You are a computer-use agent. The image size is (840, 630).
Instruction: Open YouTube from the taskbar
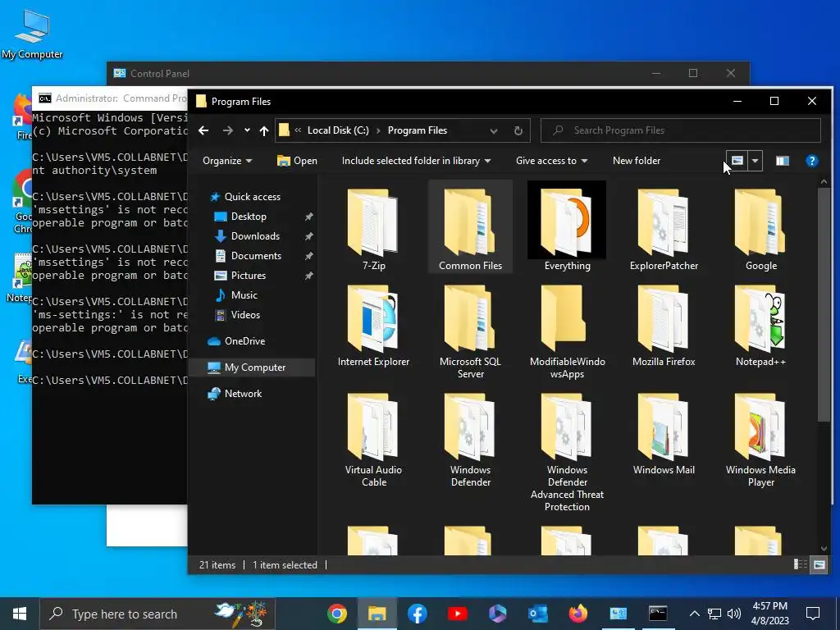457,614
